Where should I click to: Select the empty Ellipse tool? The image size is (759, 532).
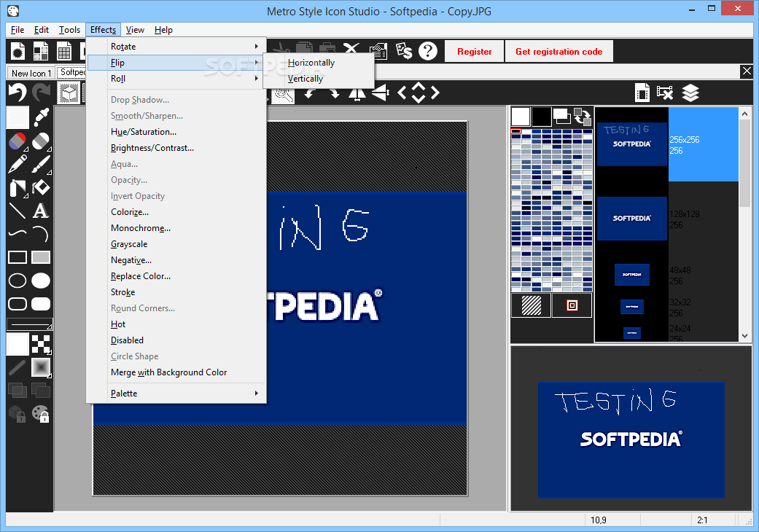(17, 281)
